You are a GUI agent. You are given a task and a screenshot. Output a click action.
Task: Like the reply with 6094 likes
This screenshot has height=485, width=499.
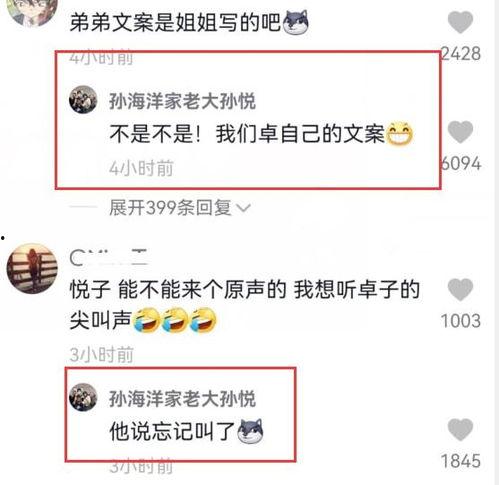460,132
